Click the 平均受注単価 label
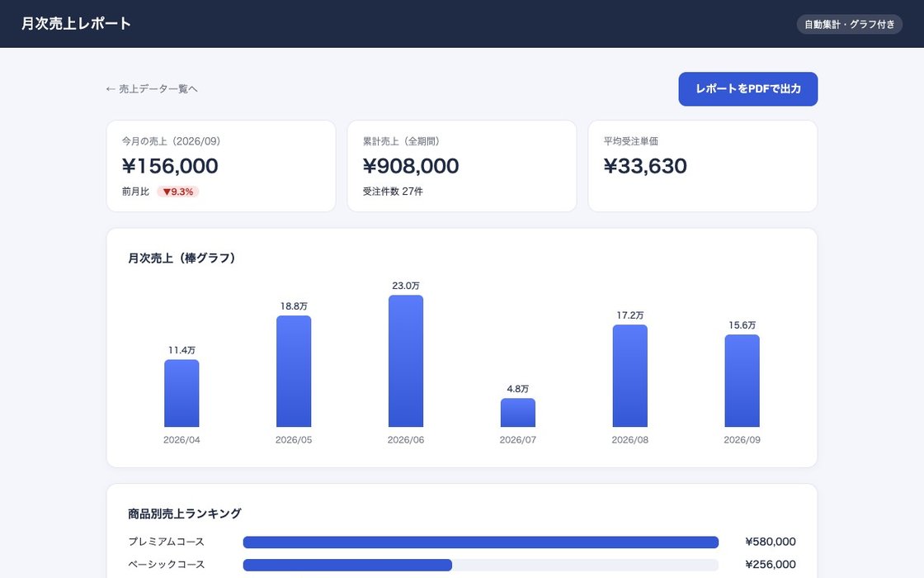The width and height of the screenshot is (924, 578). pyautogui.click(x=630, y=141)
